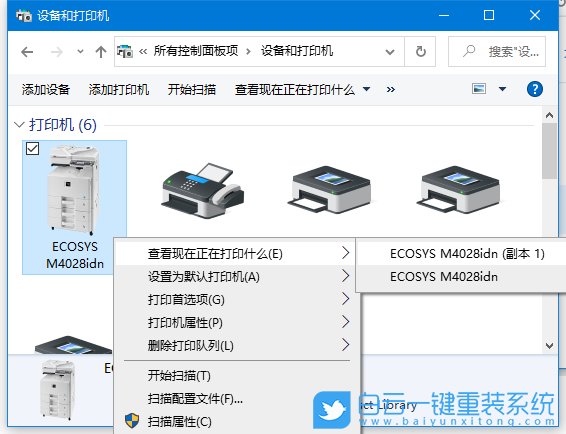Viewport: 566px width, 434px height.
Task: Open the recent locations dropdown arrow
Action: coord(80,52)
